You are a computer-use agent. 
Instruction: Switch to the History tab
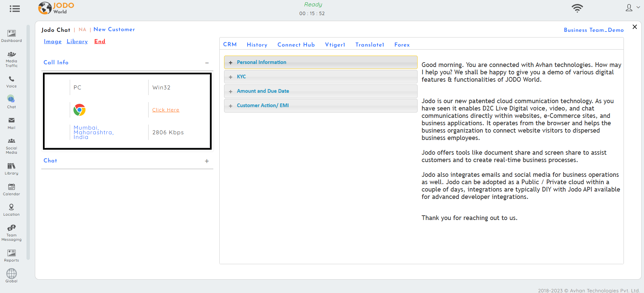[257, 45]
